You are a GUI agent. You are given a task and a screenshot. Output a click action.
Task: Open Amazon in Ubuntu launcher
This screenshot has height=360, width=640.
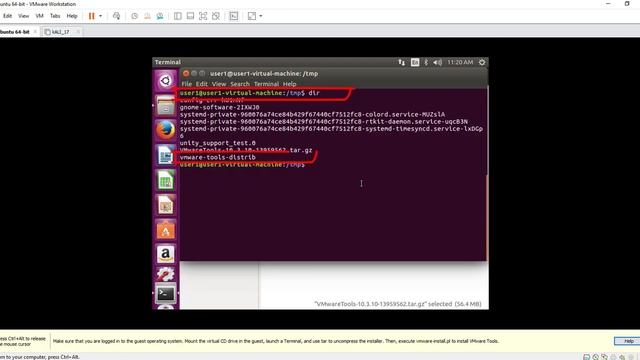[165, 254]
